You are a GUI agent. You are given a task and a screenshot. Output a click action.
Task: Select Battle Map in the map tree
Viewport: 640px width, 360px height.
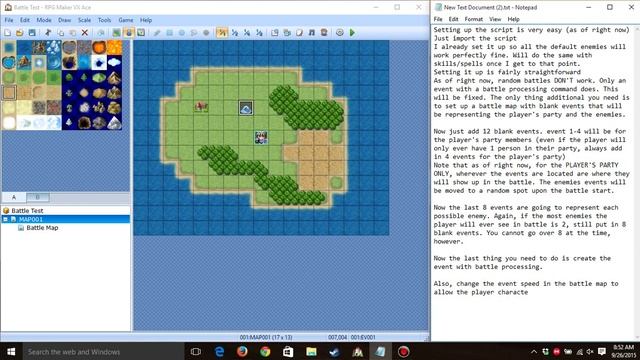42,228
